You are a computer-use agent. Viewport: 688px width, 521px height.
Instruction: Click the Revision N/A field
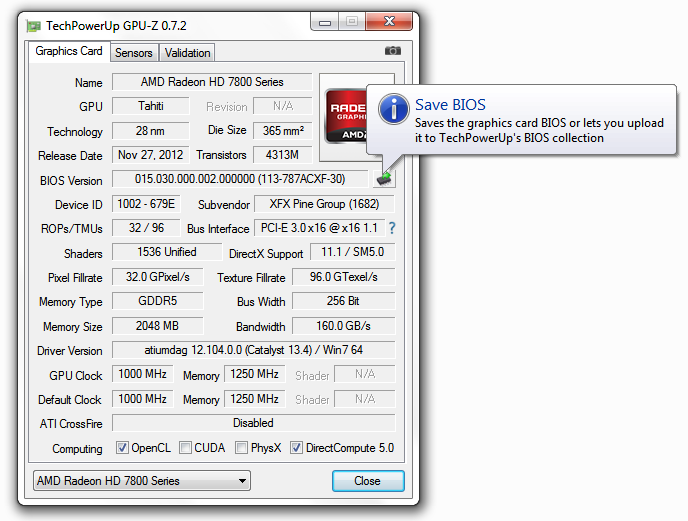pyautogui.click(x=283, y=106)
